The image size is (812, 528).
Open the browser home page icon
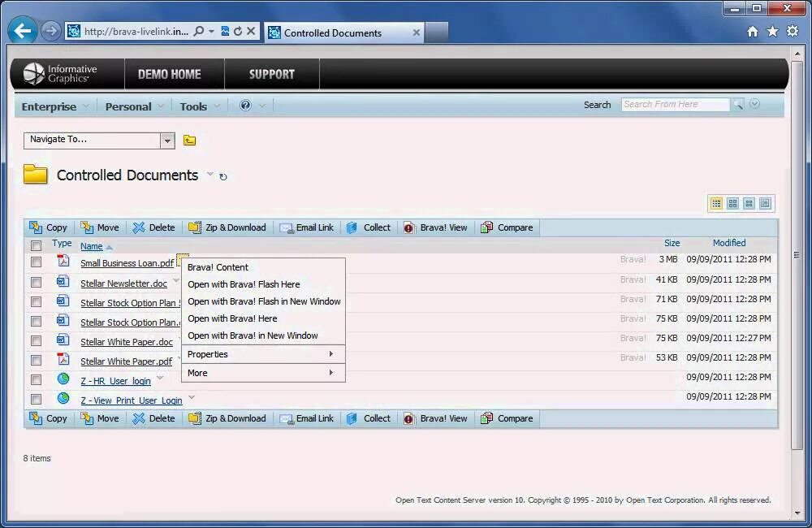click(x=753, y=32)
